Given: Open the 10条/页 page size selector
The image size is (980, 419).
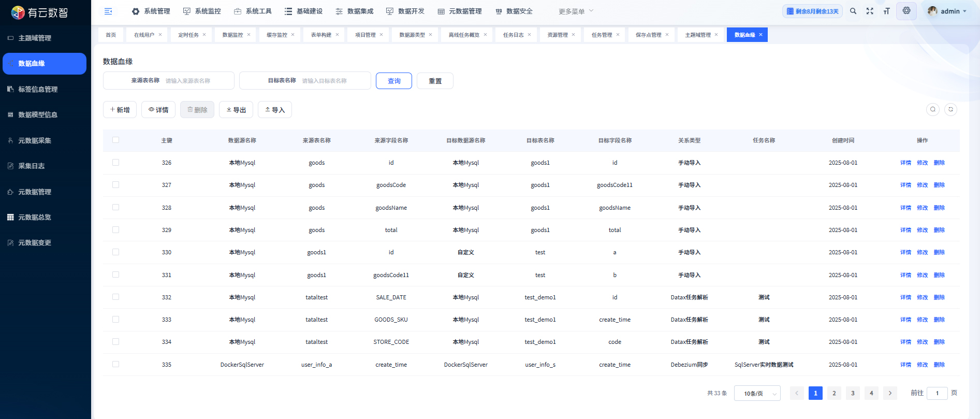Looking at the screenshot, I should pyautogui.click(x=757, y=394).
